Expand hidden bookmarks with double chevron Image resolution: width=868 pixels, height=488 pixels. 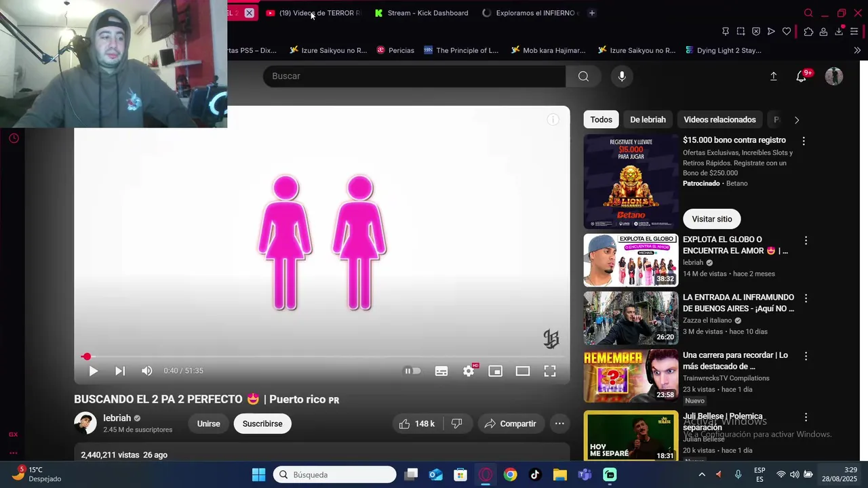(857, 50)
